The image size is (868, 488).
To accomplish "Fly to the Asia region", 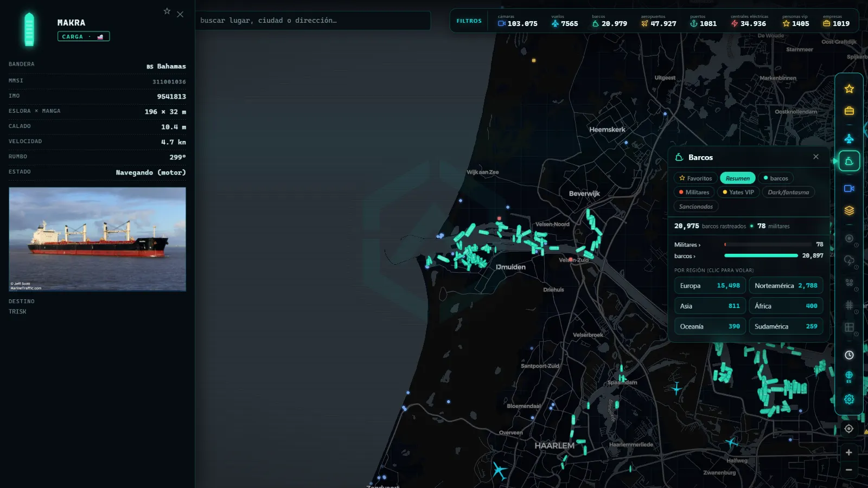I will [710, 306].
